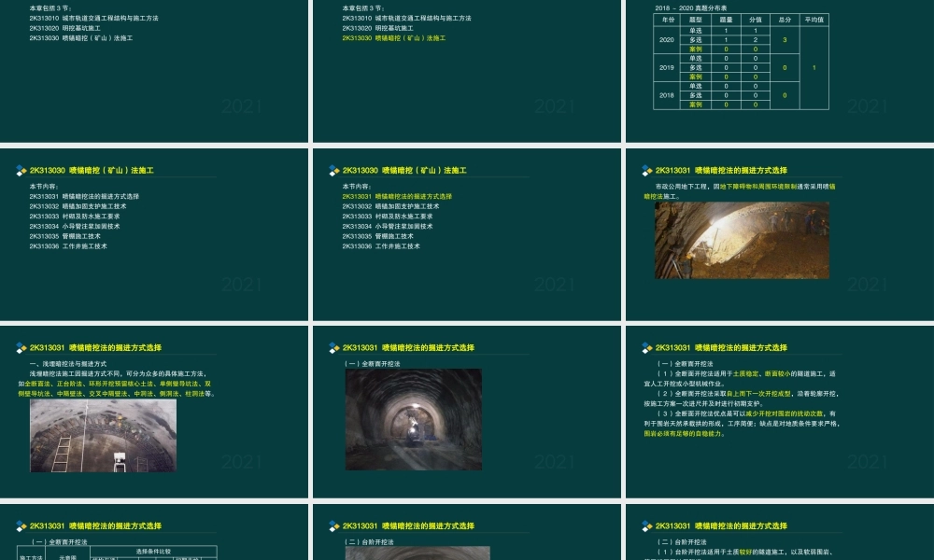This screenshot has width=934, height=560.
Task: Open the slide with the 2018～2020 真题分布表 table
Action: point(780,71)
